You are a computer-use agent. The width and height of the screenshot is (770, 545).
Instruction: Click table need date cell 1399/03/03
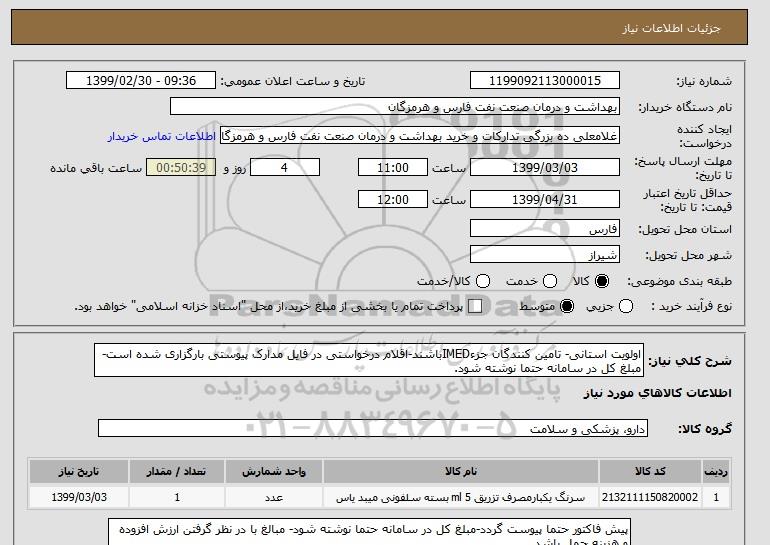79,497
